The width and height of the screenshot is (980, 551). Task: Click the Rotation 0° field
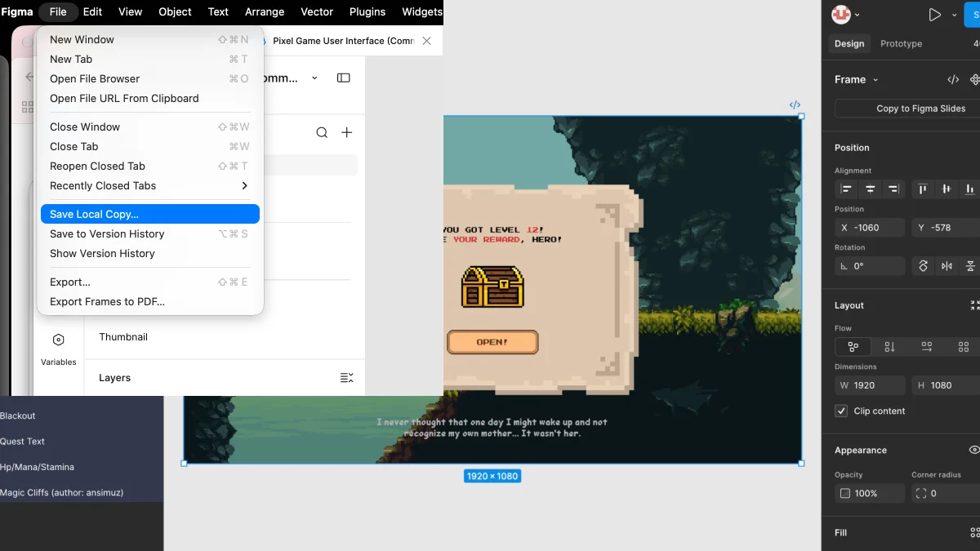(x=870, y=266)
